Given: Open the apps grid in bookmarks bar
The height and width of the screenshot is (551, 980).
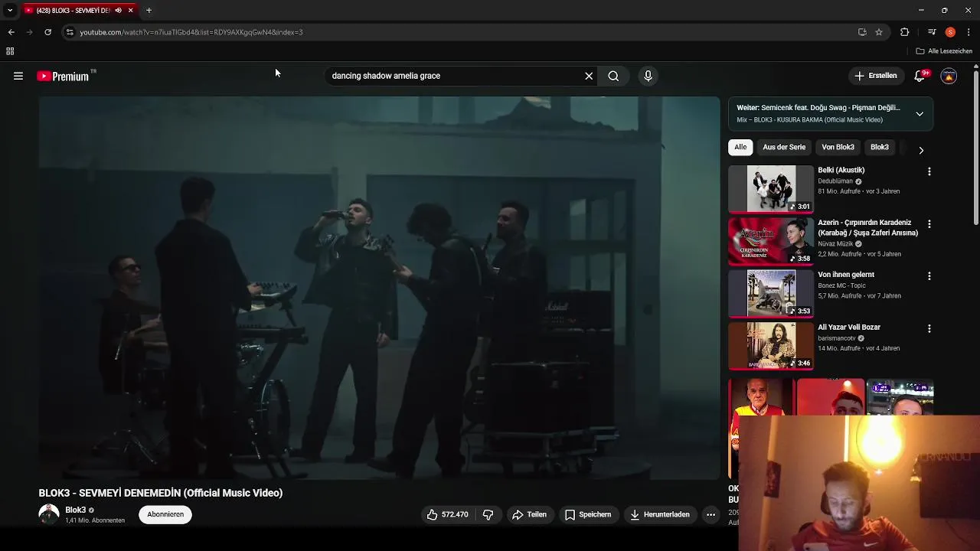Looking at the screenshot, I should click(10, 51).
